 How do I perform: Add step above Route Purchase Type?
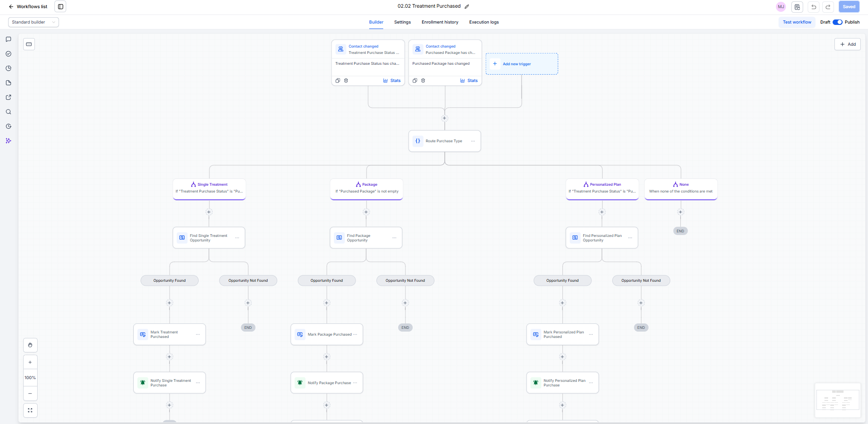coord(444,118)
